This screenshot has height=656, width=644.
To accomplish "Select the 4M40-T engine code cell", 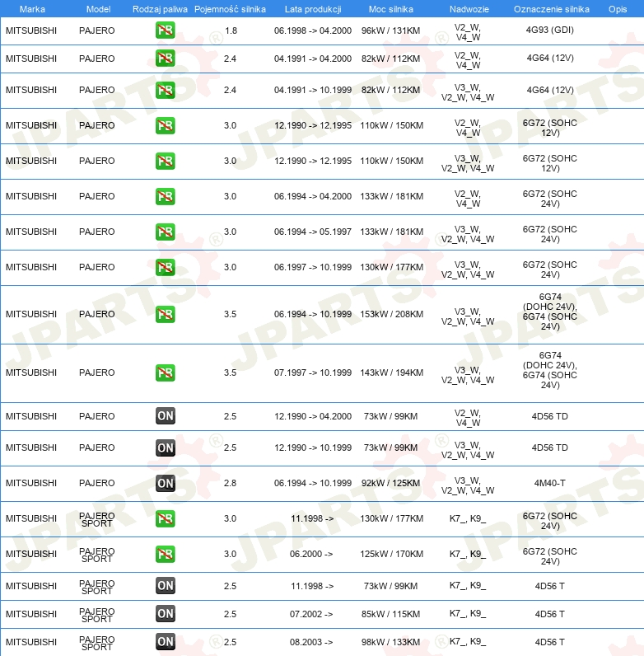I will pos(550,483).
